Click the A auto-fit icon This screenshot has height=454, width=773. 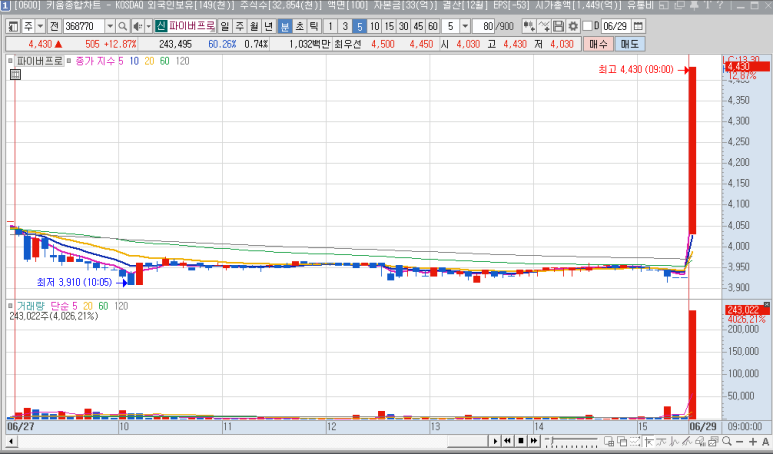click(x=765, y=441)
